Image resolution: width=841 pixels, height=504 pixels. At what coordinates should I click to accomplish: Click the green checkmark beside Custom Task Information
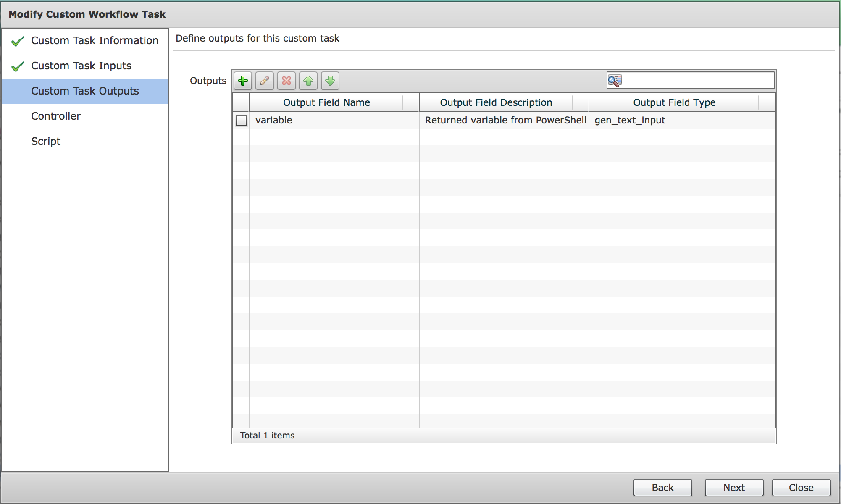(18, 41)
